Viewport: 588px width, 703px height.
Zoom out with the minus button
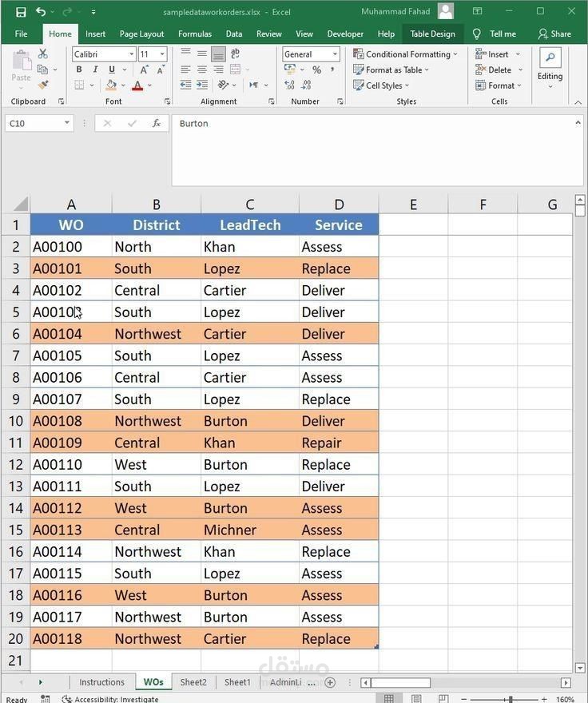(463, 699)
